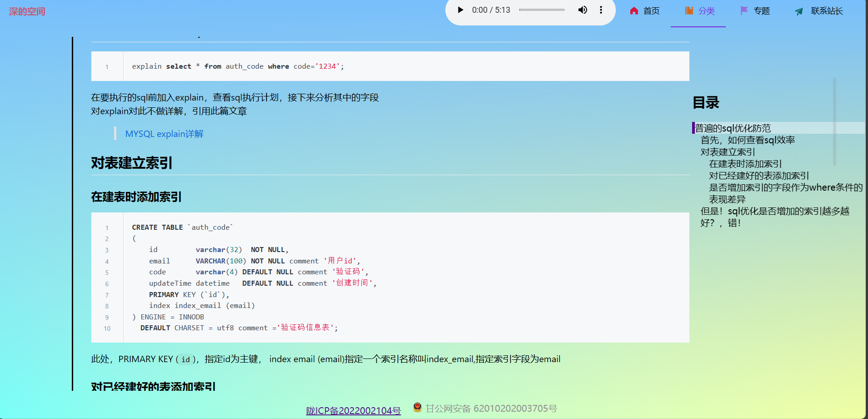The height and width of the screenshot is (419, 868).
Task: Jump to 是否增加索引的字段作为where条件的表现差异 in contents
Action: click(x=786, y=193)
